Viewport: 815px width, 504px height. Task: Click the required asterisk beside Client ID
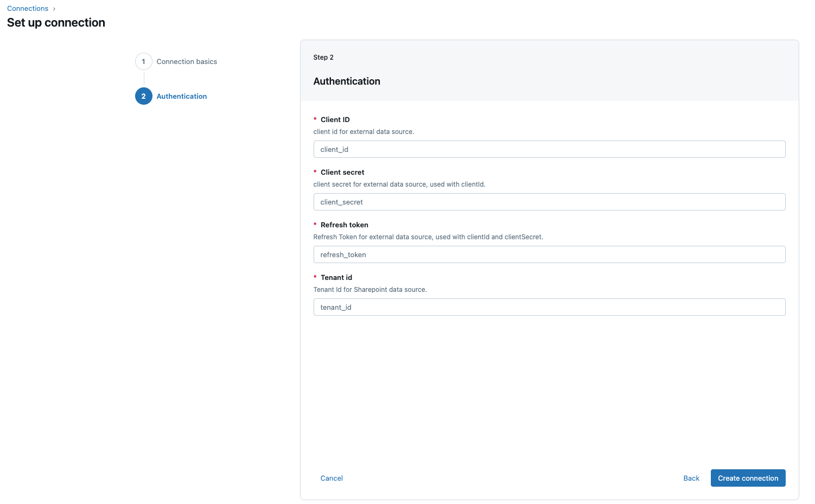pos(315,119)
